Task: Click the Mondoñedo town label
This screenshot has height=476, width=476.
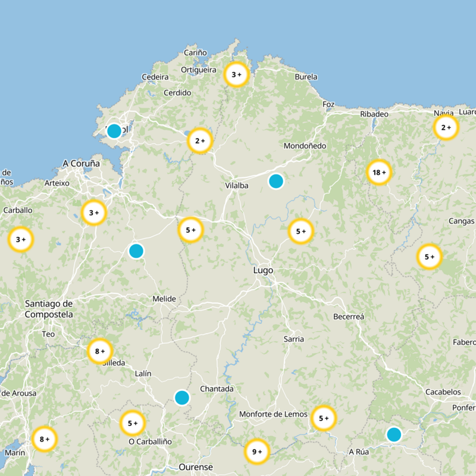Action: coord(305,146)
